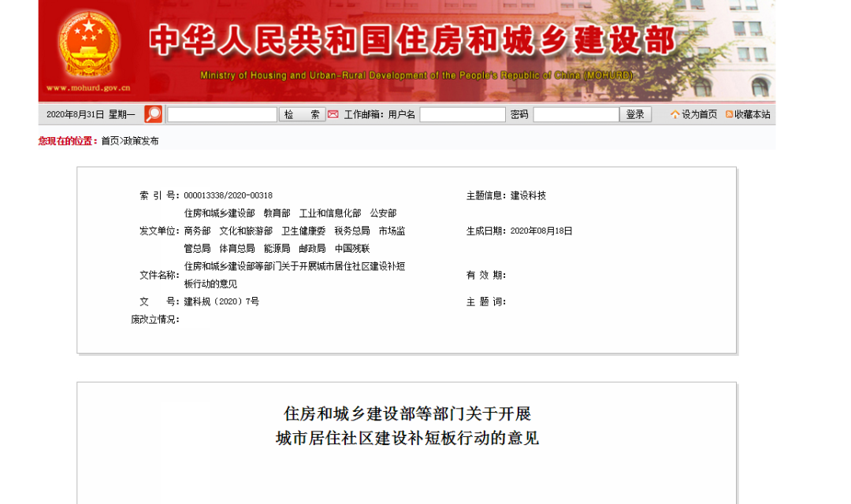
Task: Click the red envelope icon before 工作邮箱
Action: tap(333, 114)
